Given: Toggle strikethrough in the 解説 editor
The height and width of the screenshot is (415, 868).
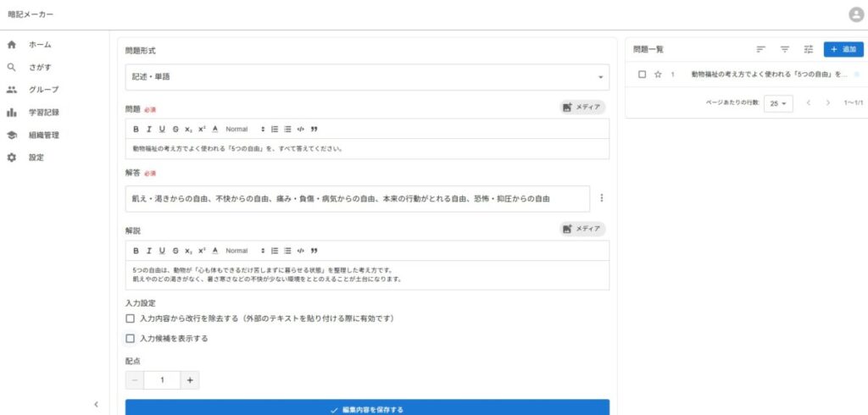Looking at the screenshot, I should 175,251.
